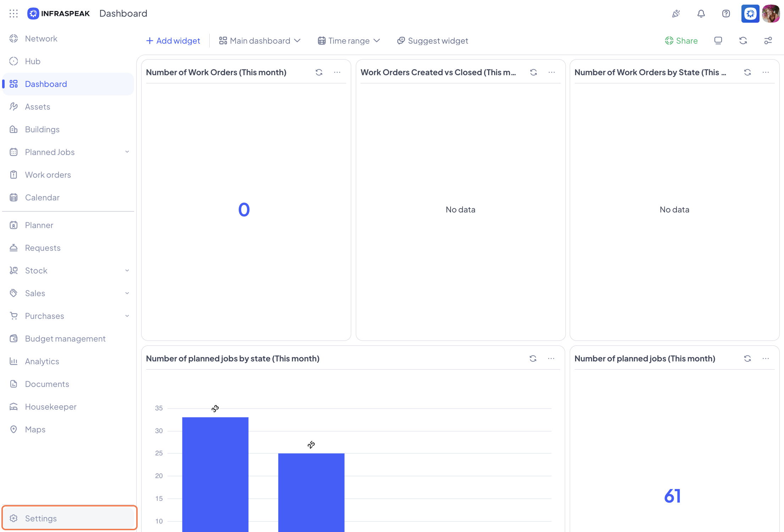Expand Planned Jobs submenu chevron

127,152
